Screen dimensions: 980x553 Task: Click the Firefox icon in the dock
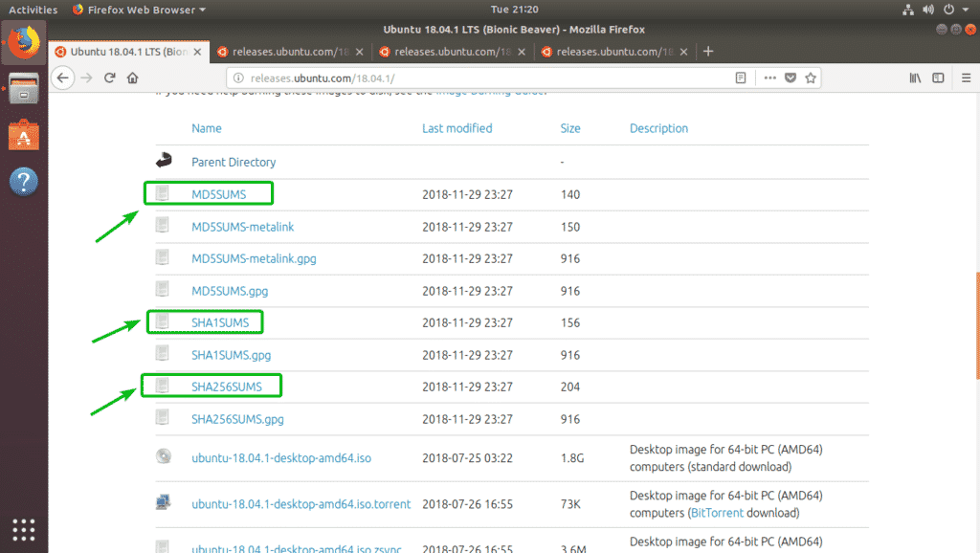coord(24,42)
